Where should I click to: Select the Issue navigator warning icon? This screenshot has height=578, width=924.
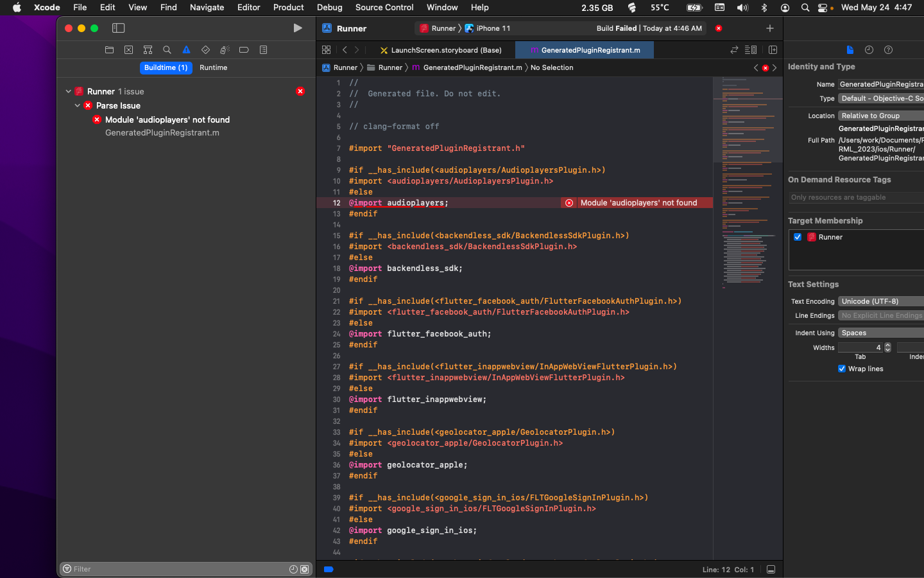pos(186,50)
